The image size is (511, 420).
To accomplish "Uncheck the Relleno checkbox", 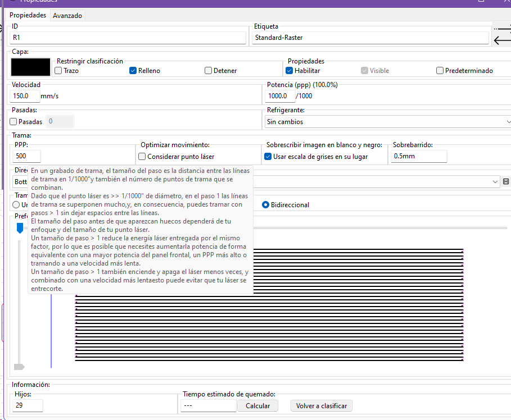I will coord(133,71).
